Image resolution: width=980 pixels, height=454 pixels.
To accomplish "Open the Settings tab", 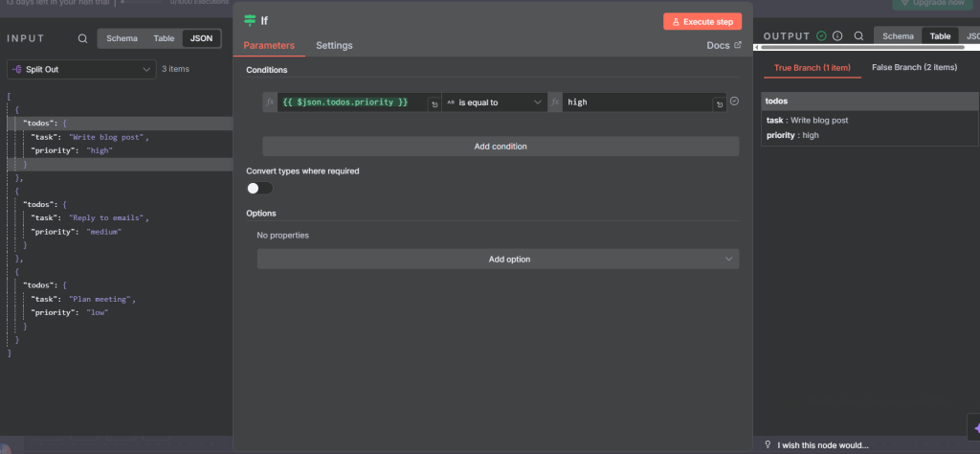I will (334, 46).
